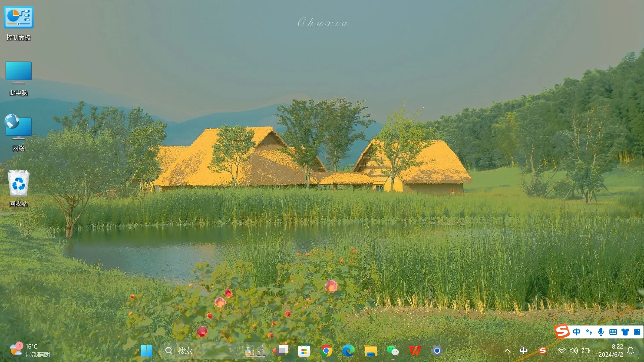This screenshot has width=644, height=362.
Task: Click the Sogou S logo on the toolbar
Action: tap(562, 331)
